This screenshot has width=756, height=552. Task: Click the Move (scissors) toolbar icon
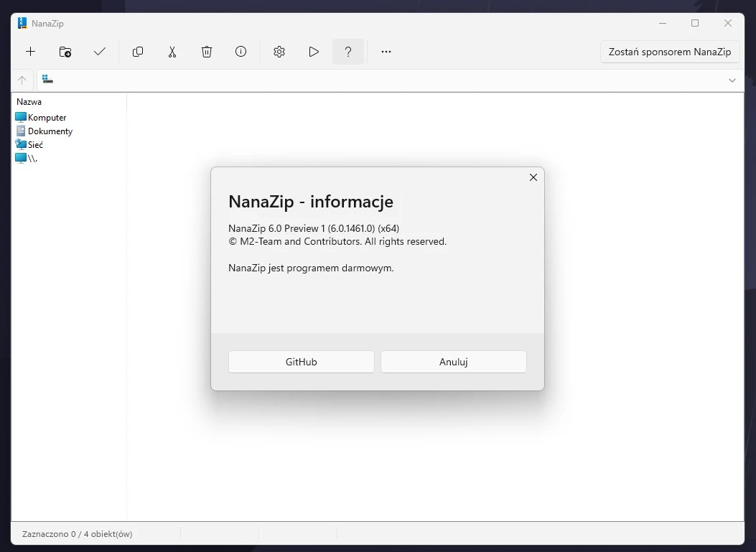(x=172, y=52)
